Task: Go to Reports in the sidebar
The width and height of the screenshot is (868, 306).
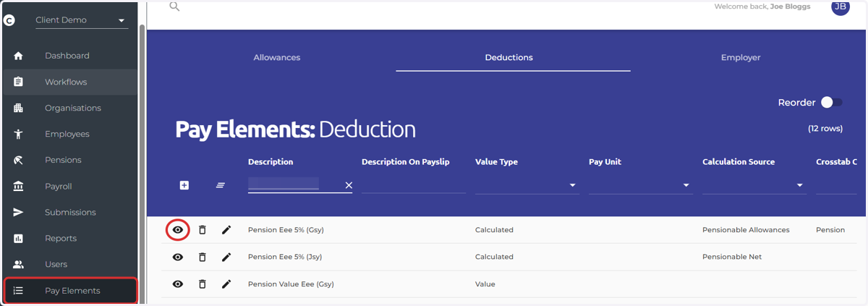Action: coord(61,238)
